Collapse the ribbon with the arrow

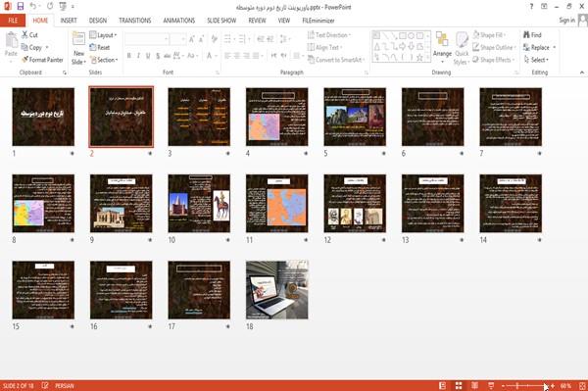click(x=582, y=72)
